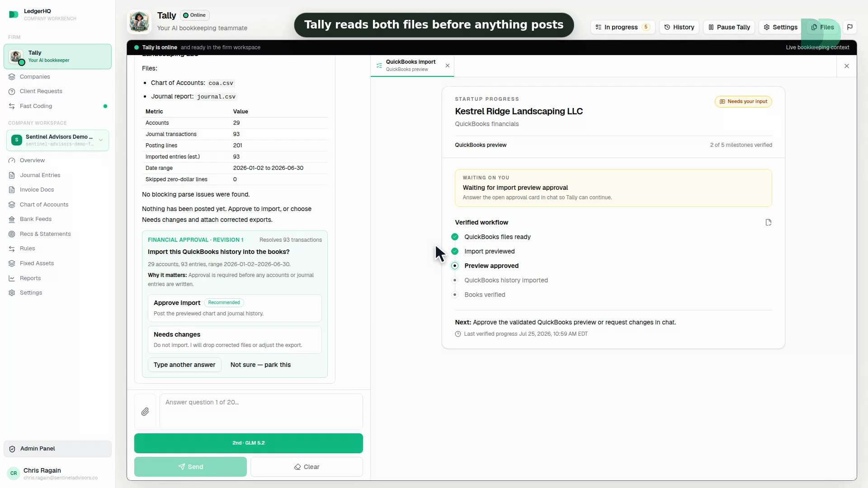This screenshot has width=868, height=488.
Task: Click Type another answer
Action: tap(184, 365)
